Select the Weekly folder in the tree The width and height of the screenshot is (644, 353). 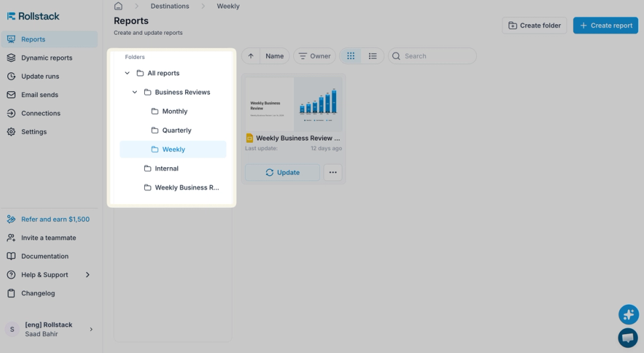pos(173,150)
